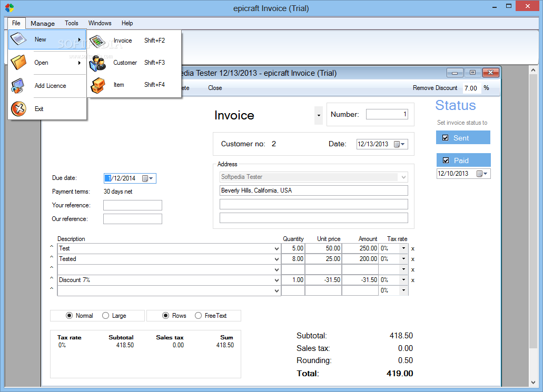Click the red Exit icon
The height and width of the screenshot is (392, 543).
pyautogui.click(x=19, y=108)
